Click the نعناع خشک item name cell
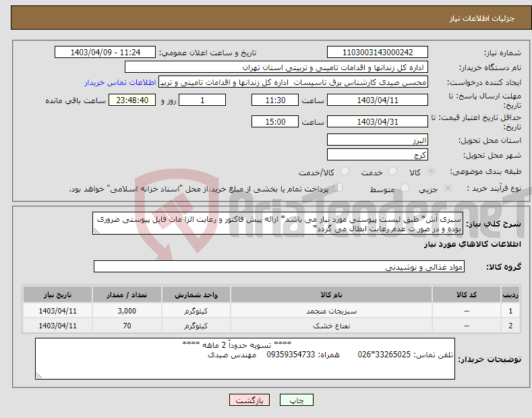This screenshot has width=532, height=418. pyautogui.click(x=331, y=326)
